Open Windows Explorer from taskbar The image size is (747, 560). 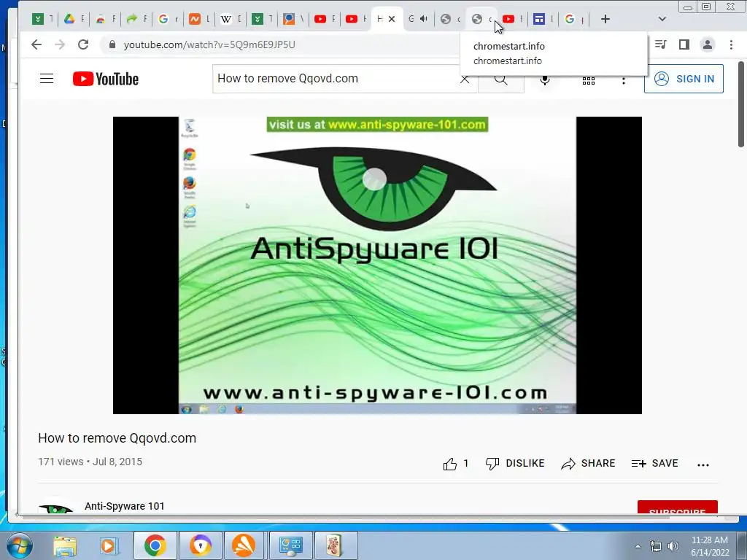tap(65, 545)
